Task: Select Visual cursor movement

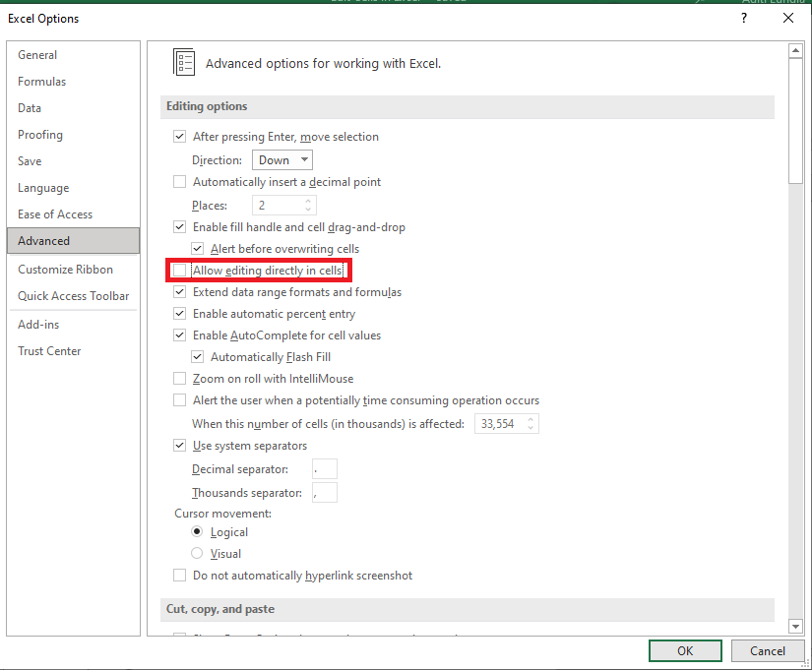Action: click(196, 553)
